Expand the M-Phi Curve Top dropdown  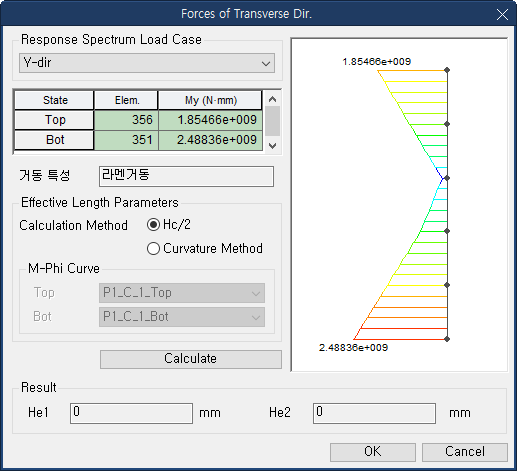click(x=182, y=293)
